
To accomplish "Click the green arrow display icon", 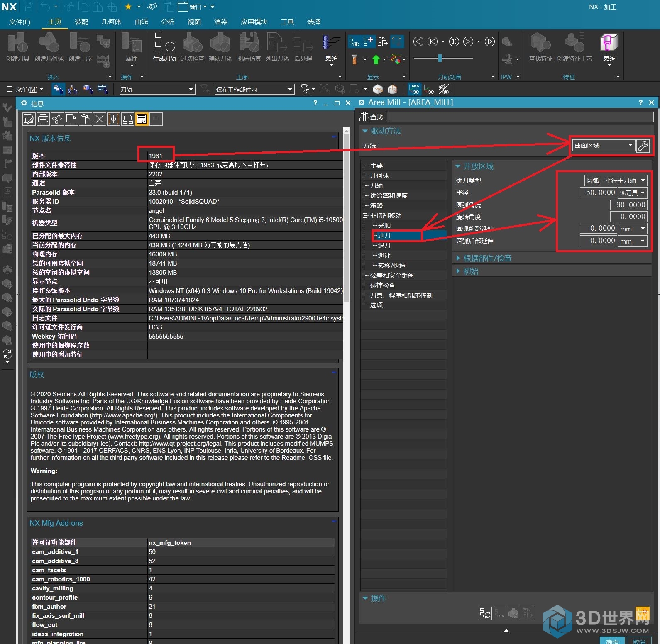I will pyautogui.click(x=376, y=59).
